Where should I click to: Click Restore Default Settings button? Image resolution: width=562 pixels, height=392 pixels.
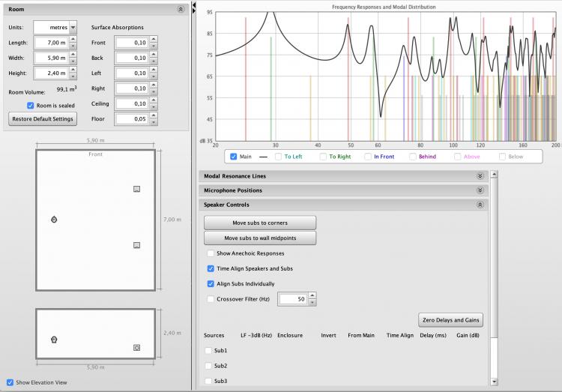[x=43, y=119]
